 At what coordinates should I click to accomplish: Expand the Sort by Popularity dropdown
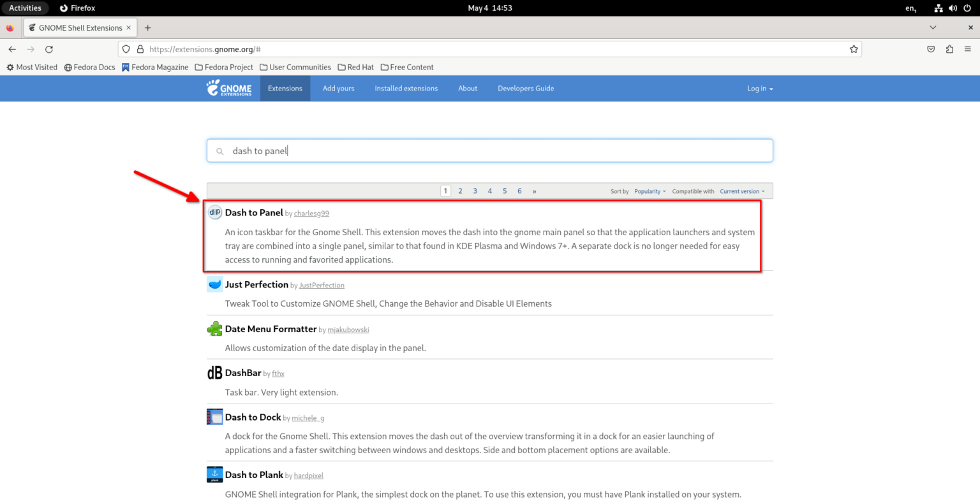pyautogui.click(x=650, y=191)
